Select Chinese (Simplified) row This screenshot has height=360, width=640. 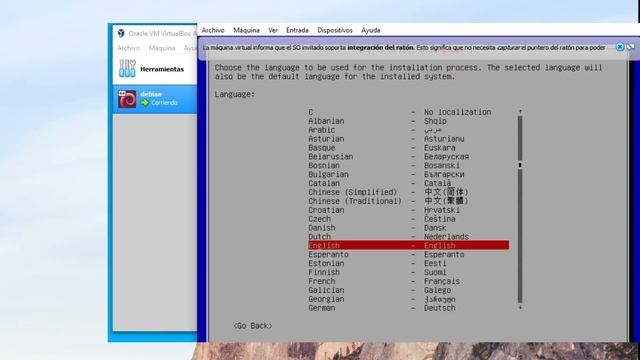pos(409,192)
